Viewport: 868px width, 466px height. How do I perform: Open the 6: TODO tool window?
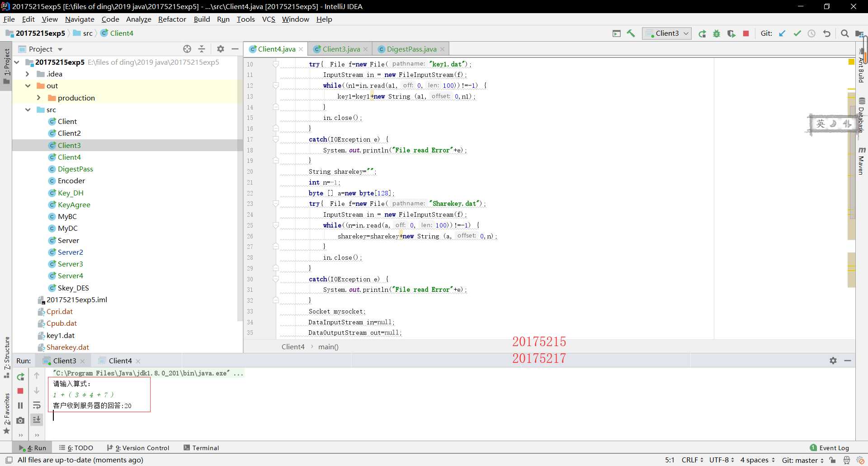[x=76, y=448]
